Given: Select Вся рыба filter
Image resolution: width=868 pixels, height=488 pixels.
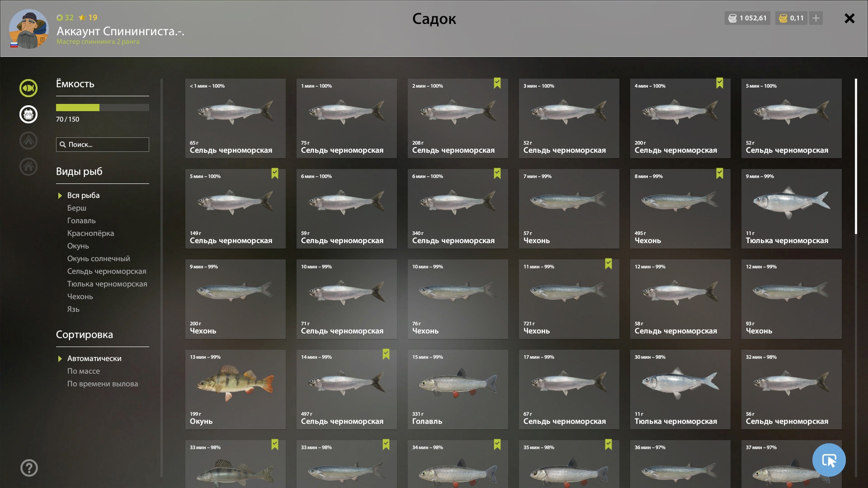Looking at the screenshot, I should (83, 195).
